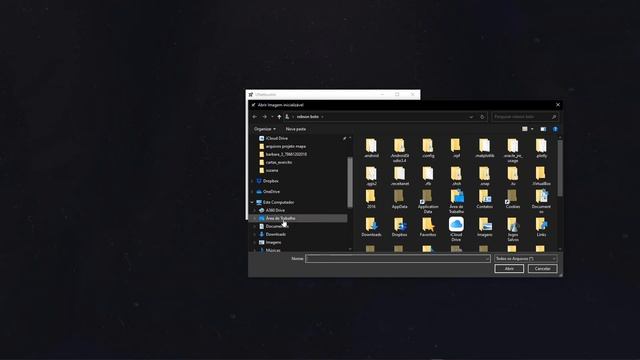Open the .config folder
The height and width of the screenshot is (360, 640).
[x=428, y=148]
